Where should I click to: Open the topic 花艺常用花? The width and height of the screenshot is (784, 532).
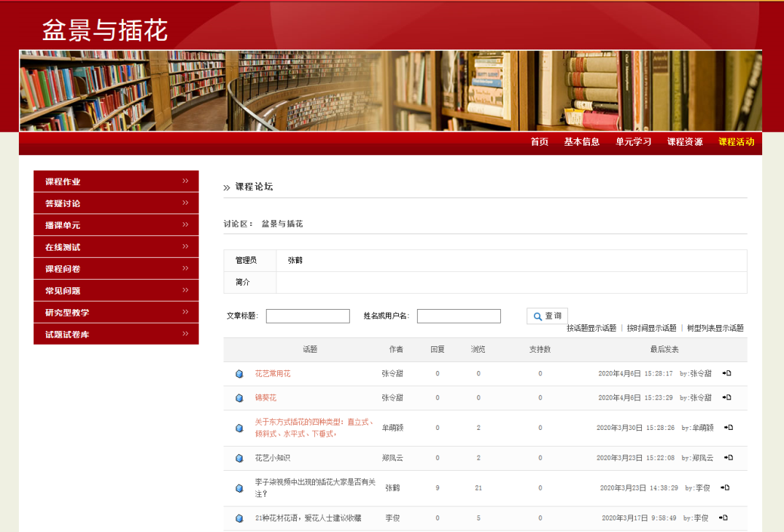(x=273, y=374)
